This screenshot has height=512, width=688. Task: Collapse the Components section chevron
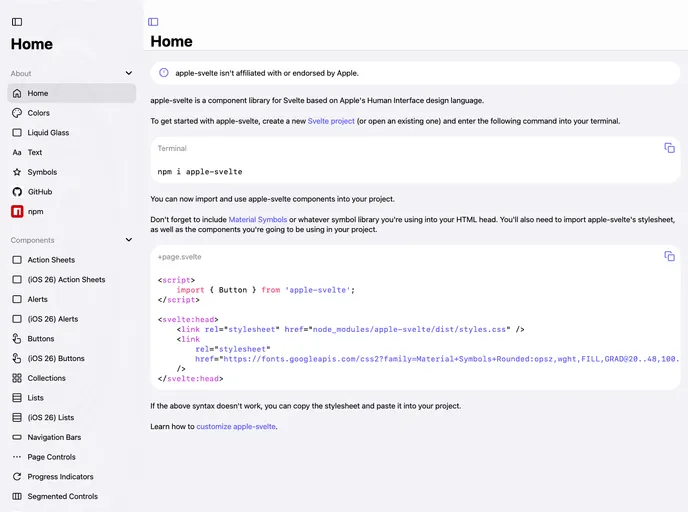point(129,240)
